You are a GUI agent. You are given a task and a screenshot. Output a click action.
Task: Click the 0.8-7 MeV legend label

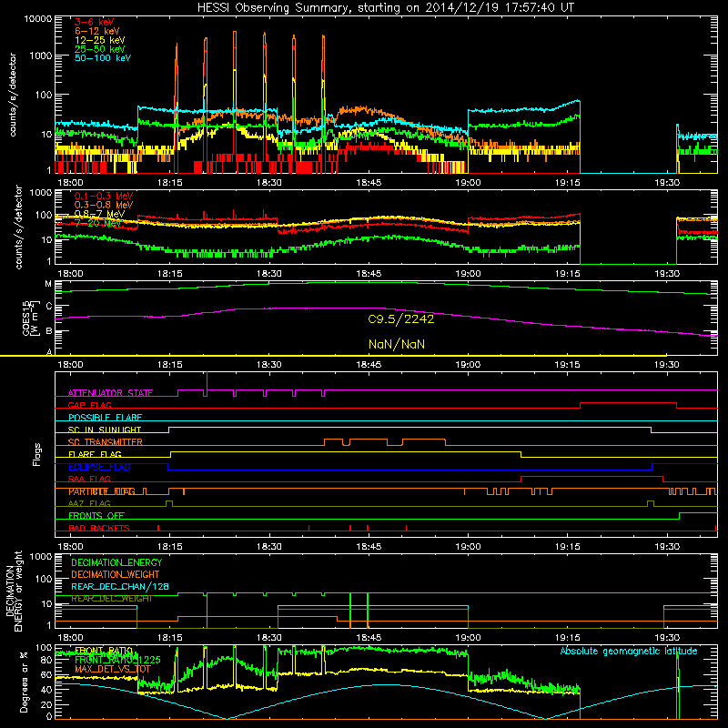pos(99,214)
